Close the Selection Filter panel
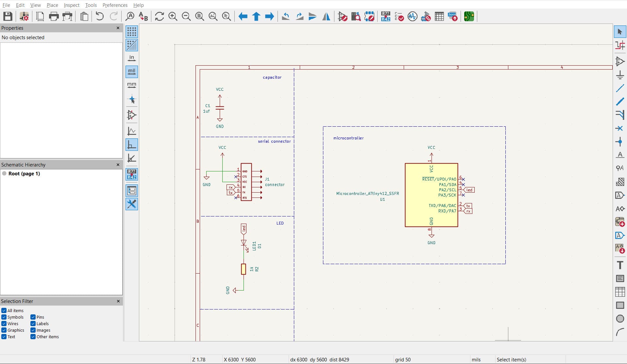Viewport: 627px width, 364px height. [x=118, y=301]
